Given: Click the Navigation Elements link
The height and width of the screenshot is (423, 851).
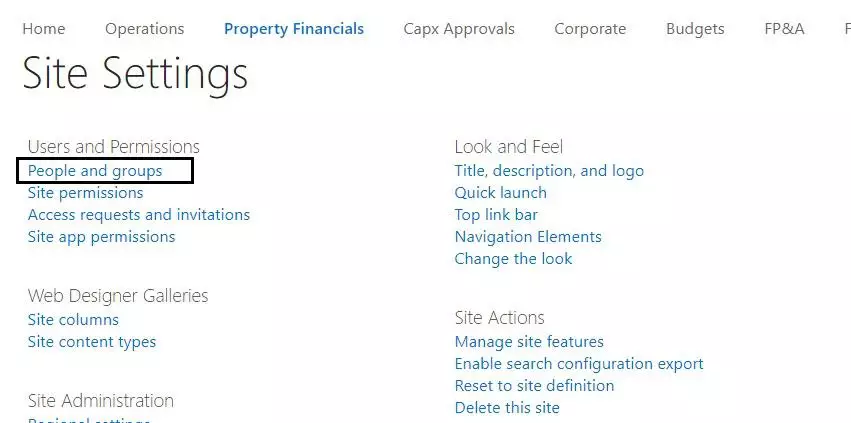Looking at the screenshot, I should click(x=528, y=237).
